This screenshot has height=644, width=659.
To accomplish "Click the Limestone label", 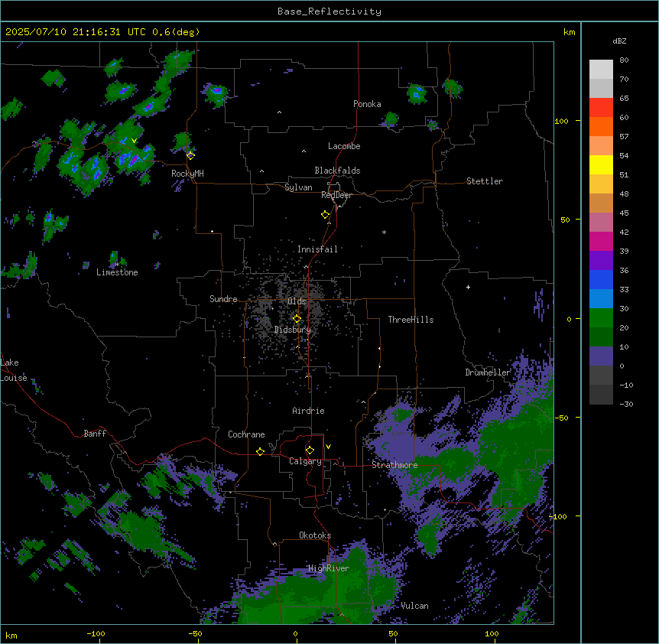I will (117, 272).
